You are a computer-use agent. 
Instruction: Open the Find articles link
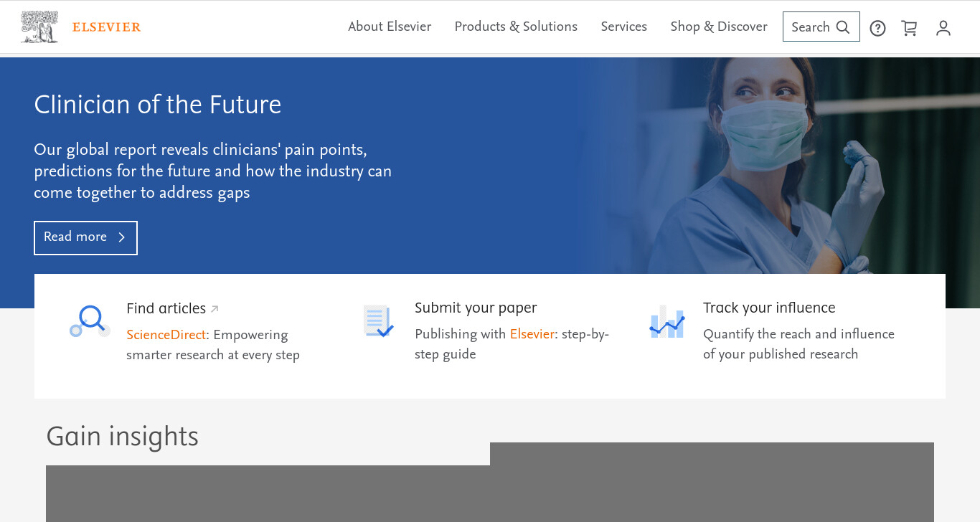(166, 308)
